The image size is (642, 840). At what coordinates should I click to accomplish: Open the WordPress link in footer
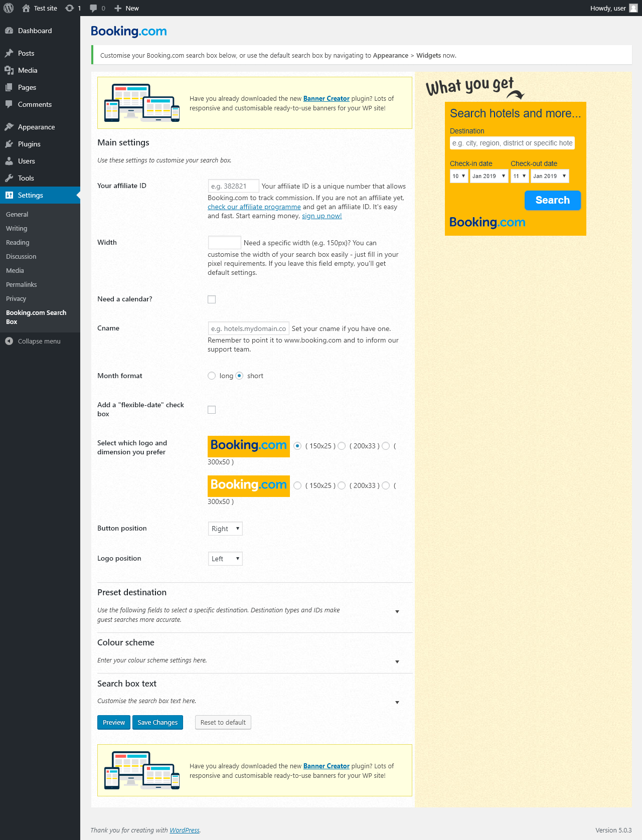[x=185, y=830]
